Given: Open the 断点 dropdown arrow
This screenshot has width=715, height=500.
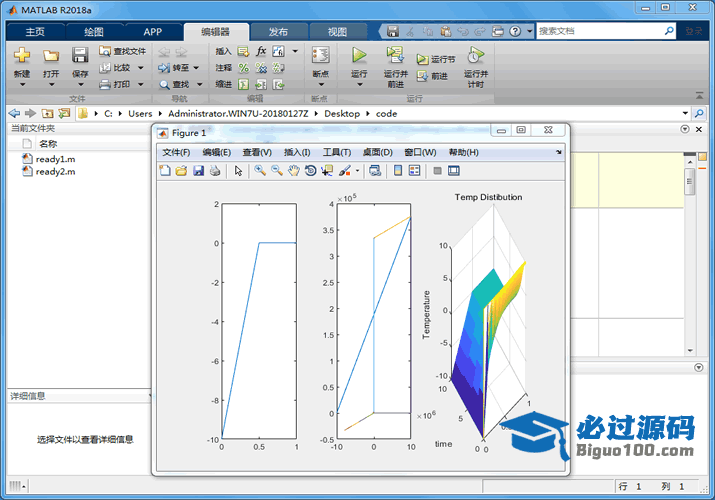Looking at the screenshot, I should pyautogui.click(x=321, y=85).
